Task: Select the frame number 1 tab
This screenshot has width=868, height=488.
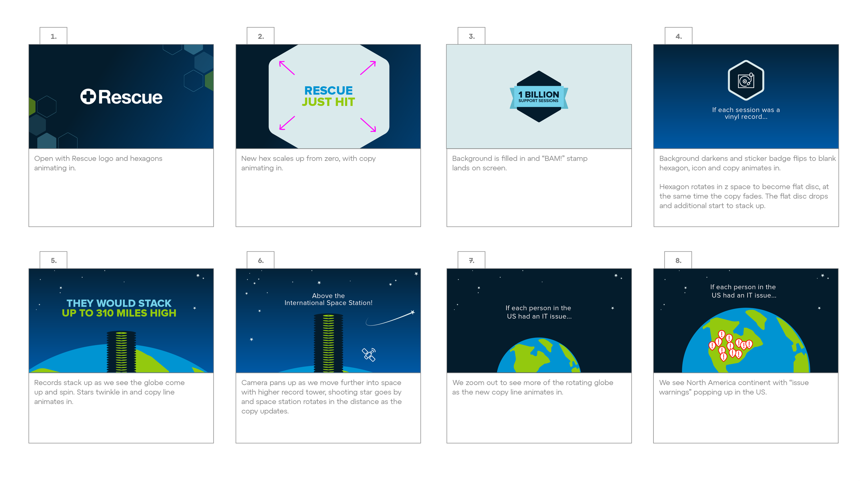Action: (53, 36)
